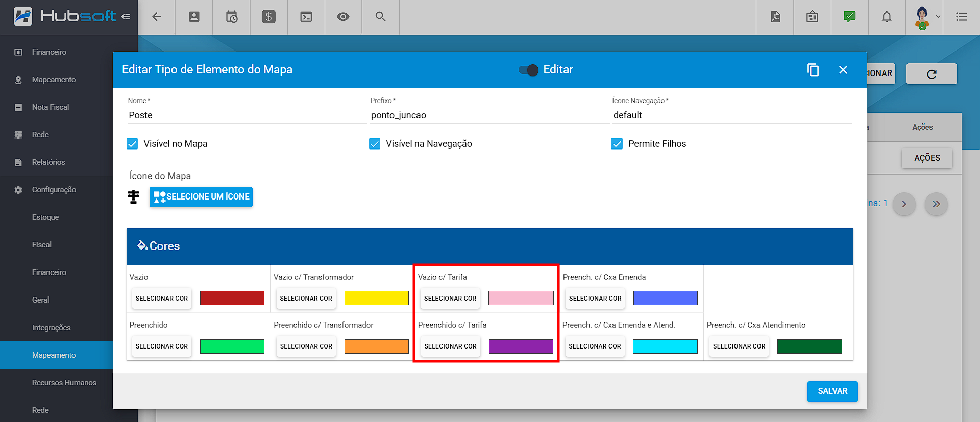The height and width of the screenshot is (422, 980).
Task: Click the Ícone Navegação field default
Action: tap(732, 115)
